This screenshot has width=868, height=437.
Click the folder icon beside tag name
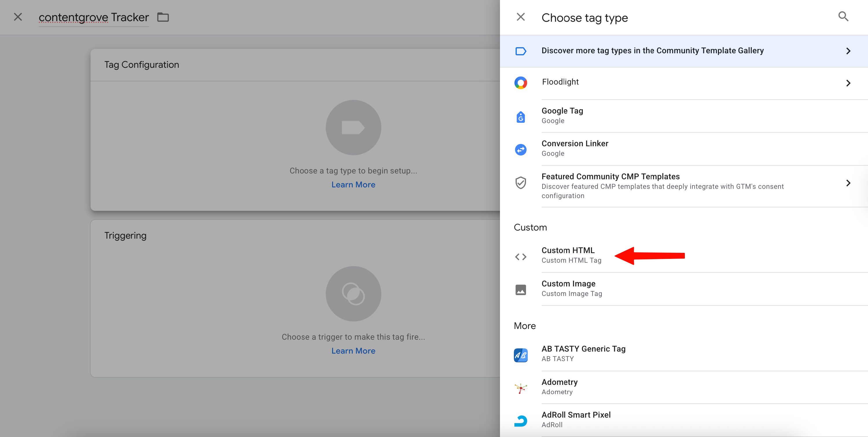(163, 17)
